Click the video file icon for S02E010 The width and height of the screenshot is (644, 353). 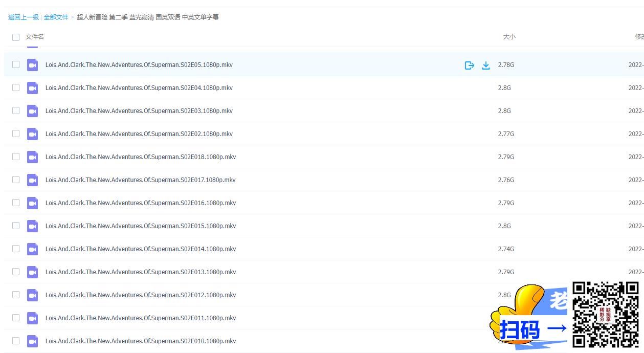(33, 341)
